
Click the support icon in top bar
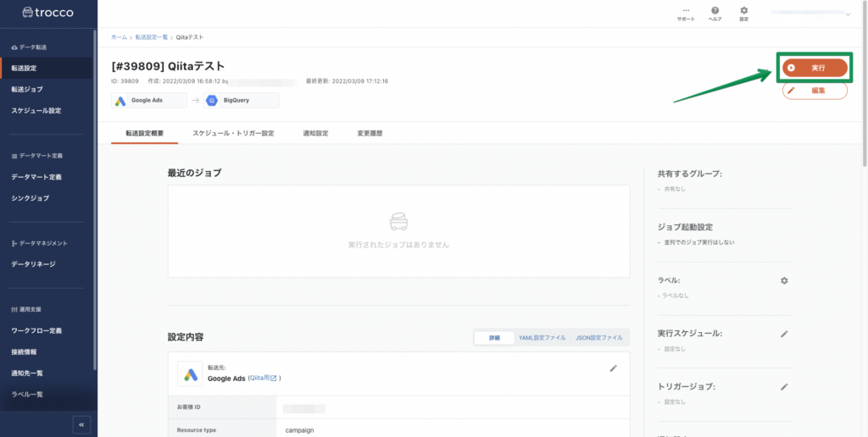coord(686,13)
